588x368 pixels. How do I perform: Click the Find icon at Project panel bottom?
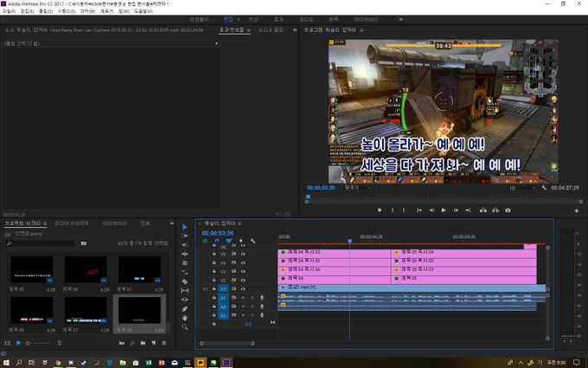coord(132,343)
